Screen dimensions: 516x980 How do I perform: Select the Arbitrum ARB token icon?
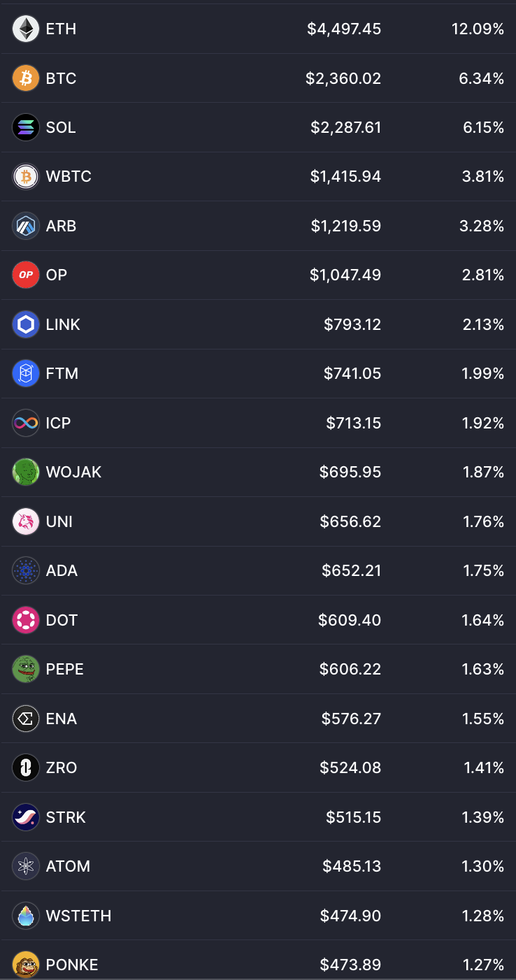tap(26, 226)
